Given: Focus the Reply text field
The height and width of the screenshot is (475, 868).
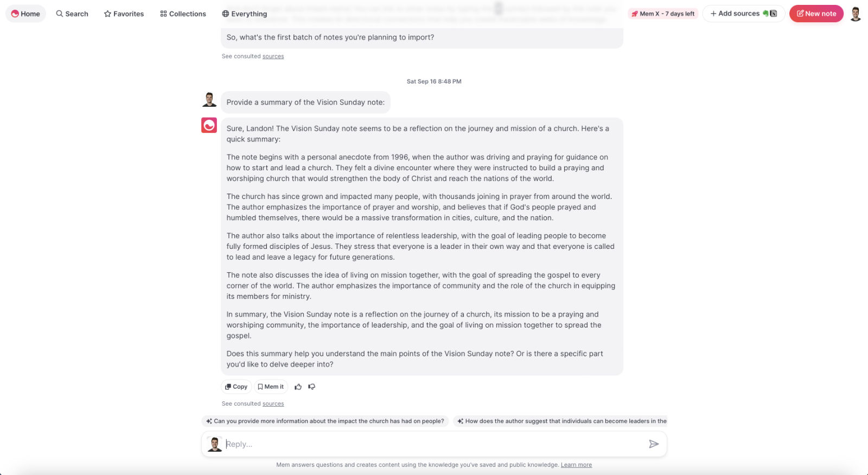Looking at the screenshot, I should [434, 444].
